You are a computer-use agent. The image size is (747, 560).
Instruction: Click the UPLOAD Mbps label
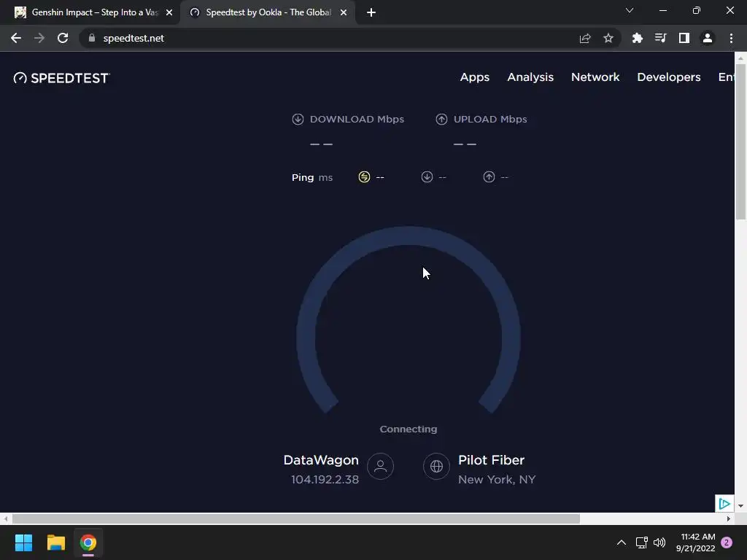point(490,119)
